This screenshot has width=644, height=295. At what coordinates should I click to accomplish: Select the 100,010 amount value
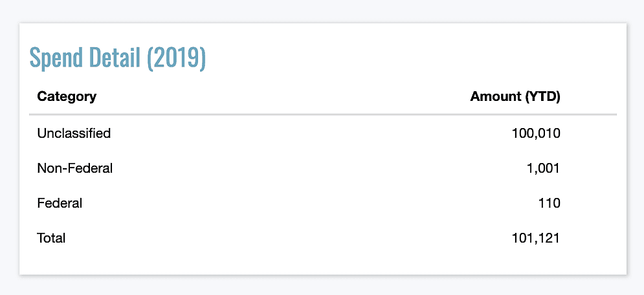(x=536, y=133)
